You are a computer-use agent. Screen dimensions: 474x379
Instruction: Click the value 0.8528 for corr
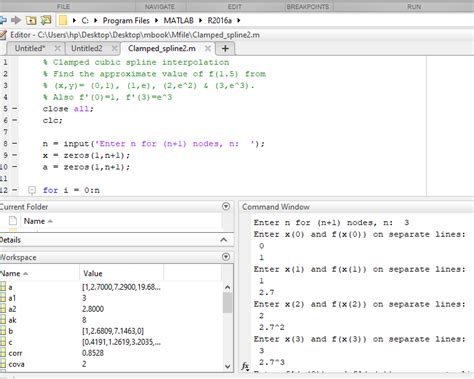coord(93,353)
